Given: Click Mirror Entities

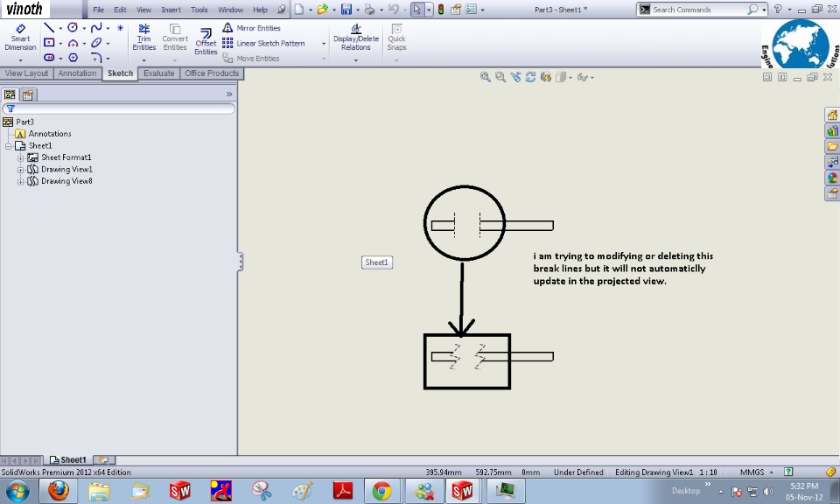Looking at the screenshot, I should (x=252, y=28).
